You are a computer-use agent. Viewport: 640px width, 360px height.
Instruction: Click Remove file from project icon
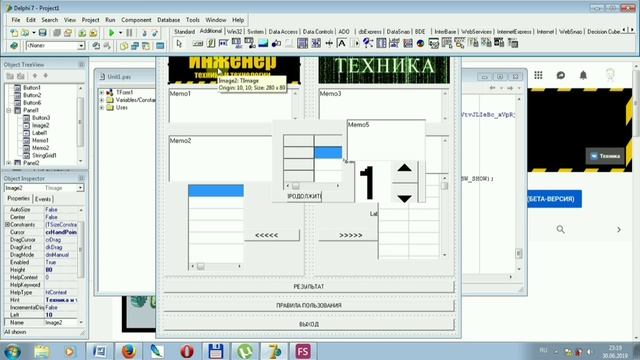pyautogui.click(x=93, y=33)
